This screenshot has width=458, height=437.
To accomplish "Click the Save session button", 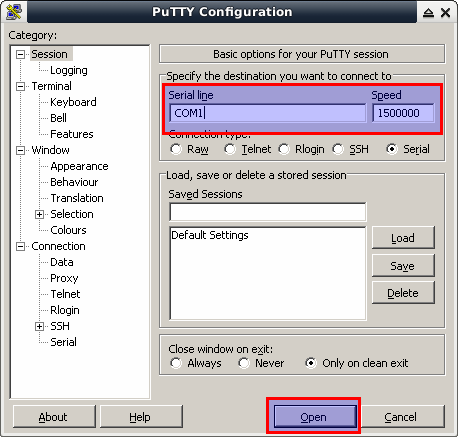I will click(403, 266).
